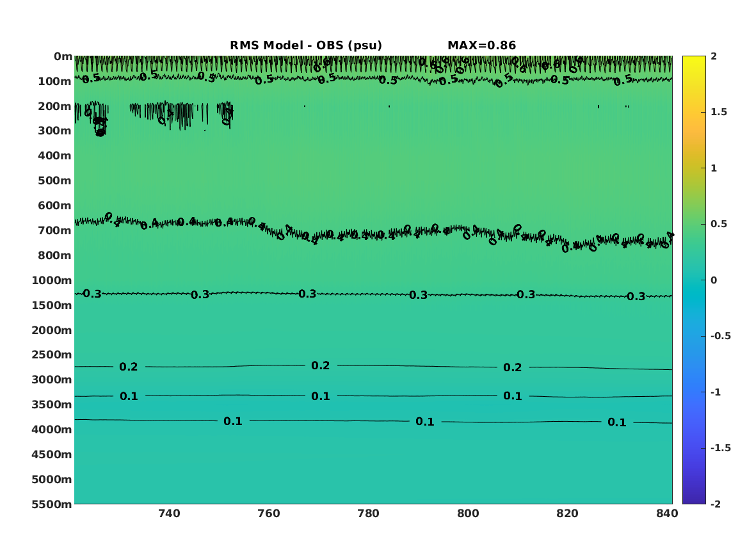
Task: Click the '1000m' depth axis label
Action: point(52,280)
